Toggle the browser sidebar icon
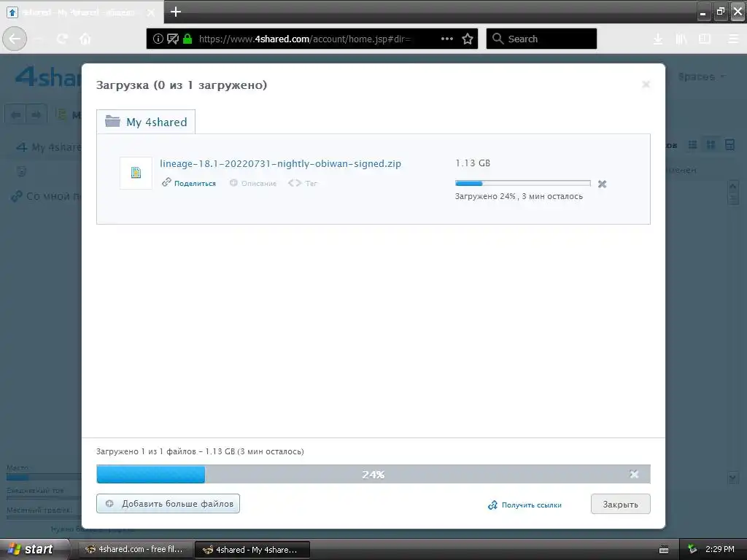Screen dimensions: 747x560 (705, 39)
